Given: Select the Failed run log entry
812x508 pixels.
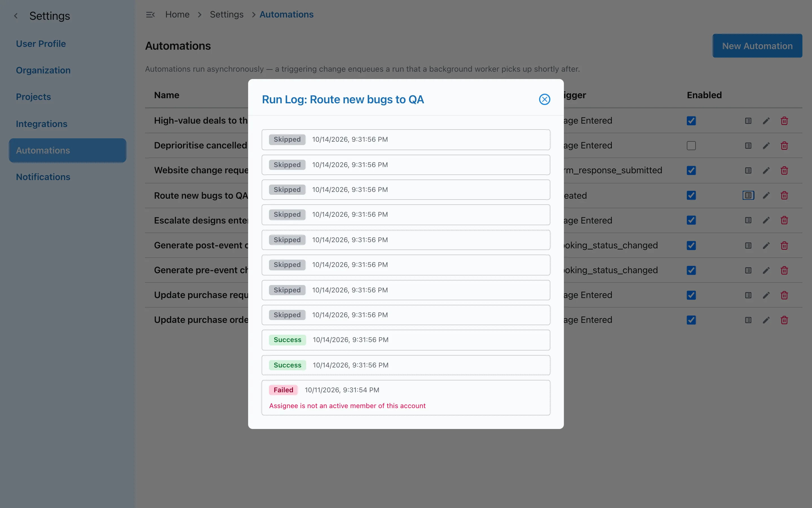Looking at the screenshot, I should click(x=406, y=397).
